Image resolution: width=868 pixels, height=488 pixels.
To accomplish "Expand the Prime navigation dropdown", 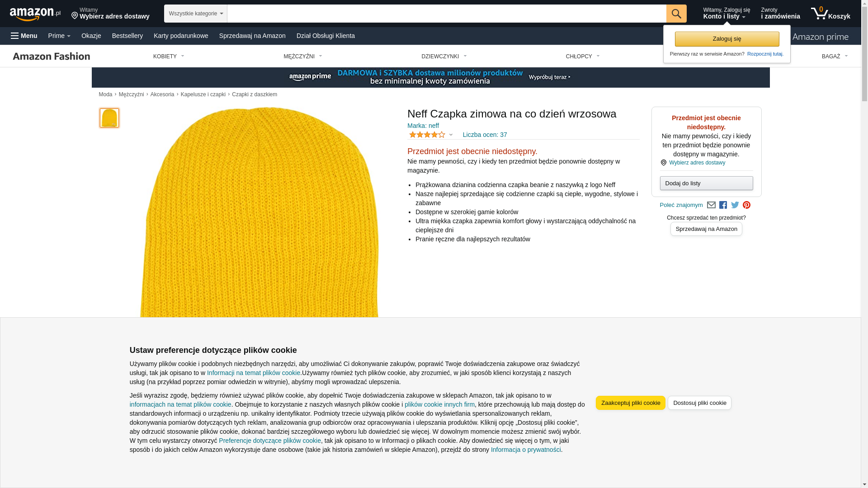I will (x=59, y=36).
